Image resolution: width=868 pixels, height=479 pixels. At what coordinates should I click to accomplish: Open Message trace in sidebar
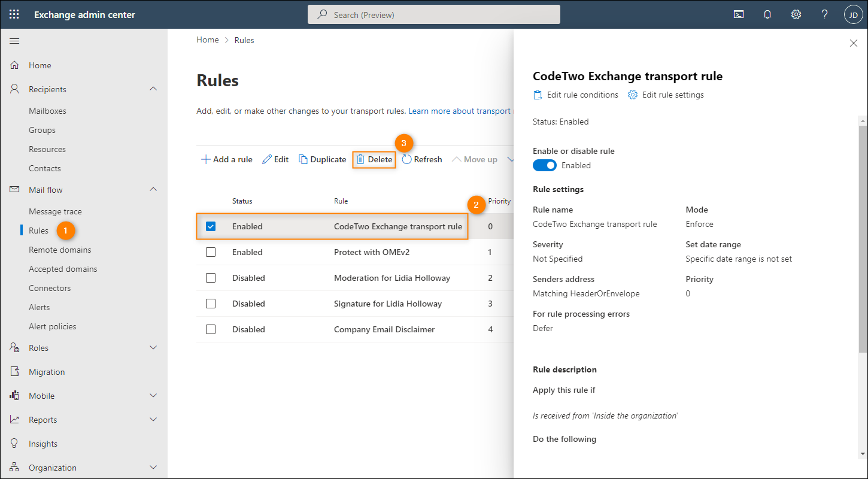(55, 211)
